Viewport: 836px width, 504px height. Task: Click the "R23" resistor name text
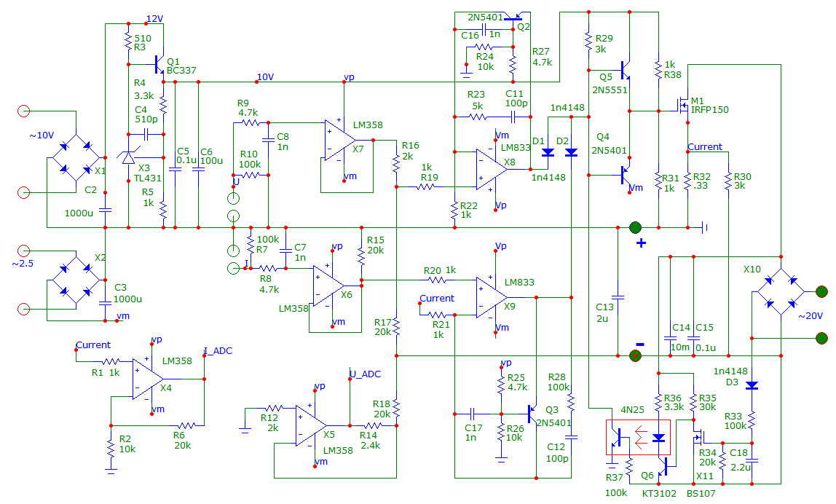click(x=476, y=95)
